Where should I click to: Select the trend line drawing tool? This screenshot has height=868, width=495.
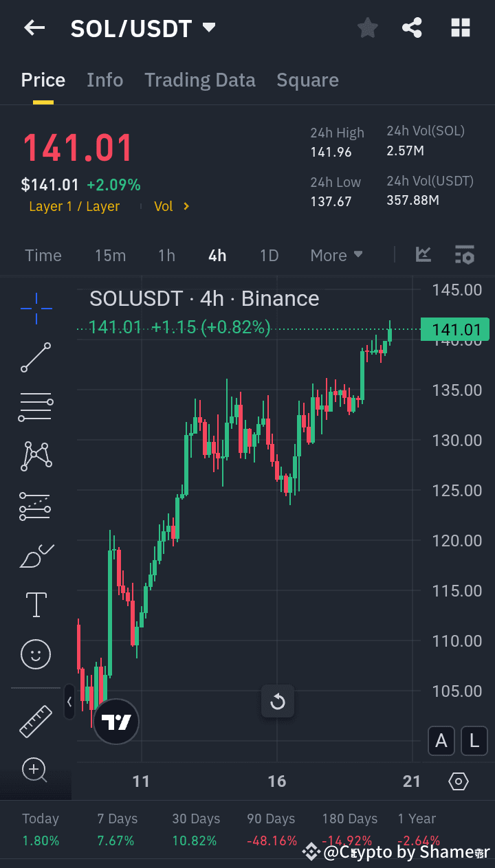[x=35, y=357]
